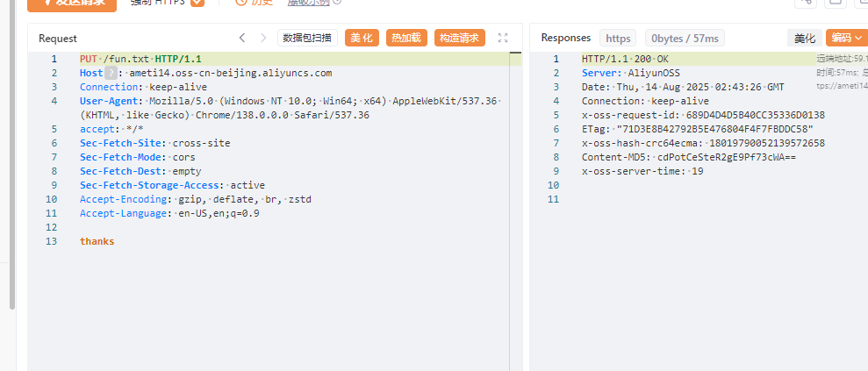Click the 热加载 button
This screenshot has width=868, height=371.
(406, 38)
